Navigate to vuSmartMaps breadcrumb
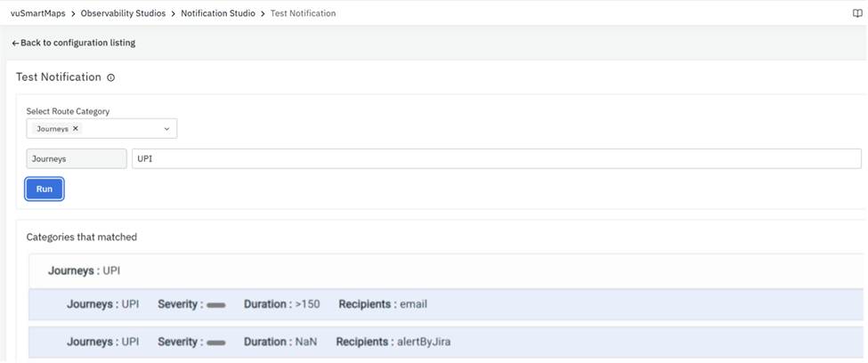 [37, 13]
